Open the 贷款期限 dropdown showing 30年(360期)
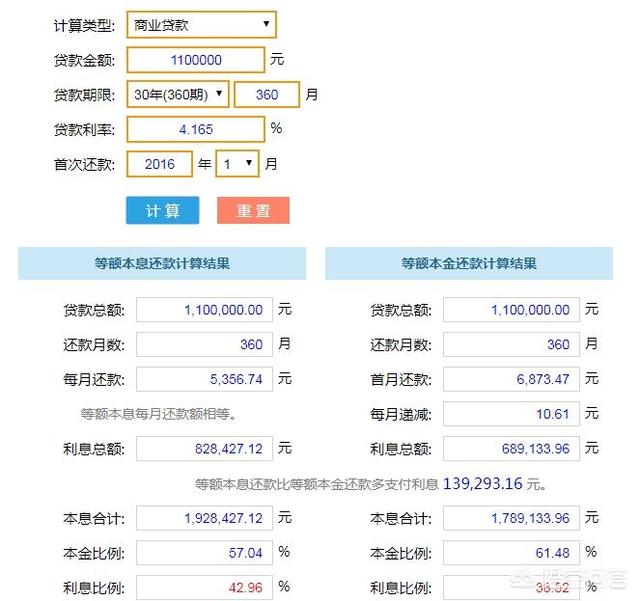Image resolution: width=640 pixels, height=601 pixels. pos(178,94)
